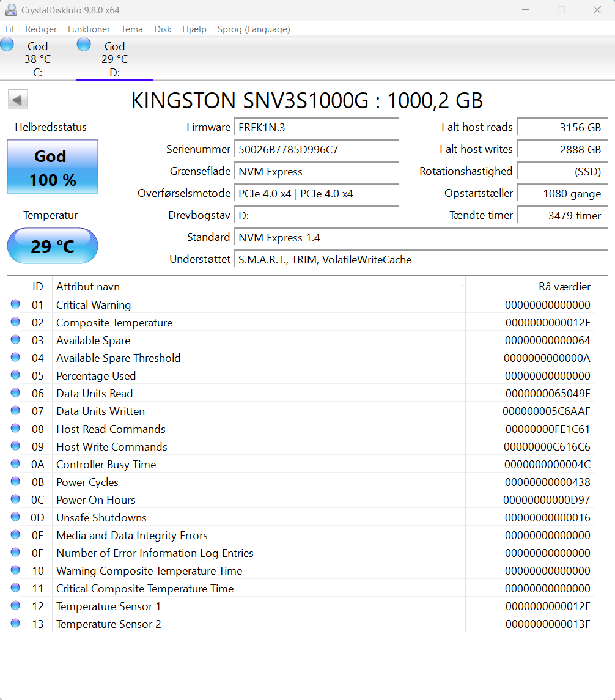This screenshot has width=615, height=700.
Task: Click the raw value 00000000C616C6
Action: point(547,447)
